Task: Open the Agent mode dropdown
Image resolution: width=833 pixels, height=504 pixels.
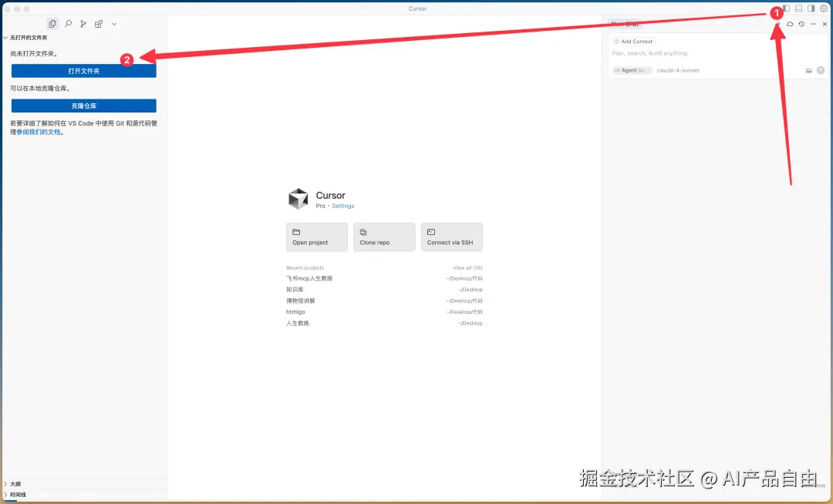Action: pyautogui.click(x=632, y=71)
